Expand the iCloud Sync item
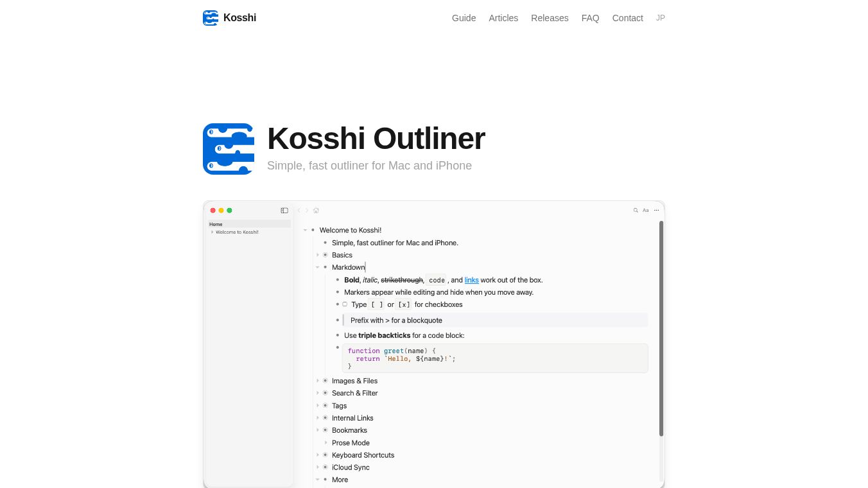The width and height of the screenshot is (868, 488). 317,467
